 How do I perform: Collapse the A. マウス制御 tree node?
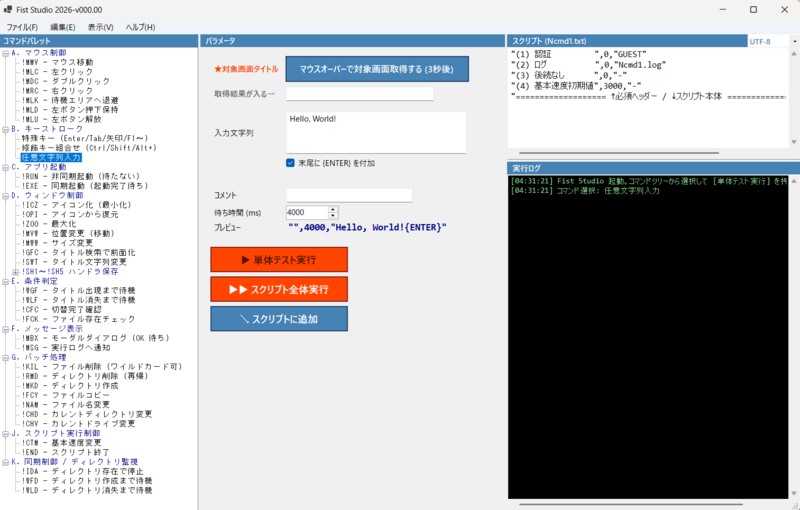click(6, 53)
